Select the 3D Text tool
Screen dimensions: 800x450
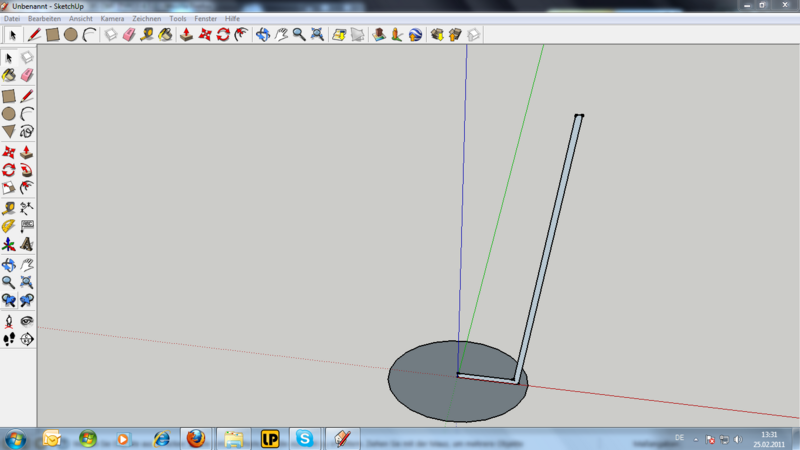[x=27, y=244]
